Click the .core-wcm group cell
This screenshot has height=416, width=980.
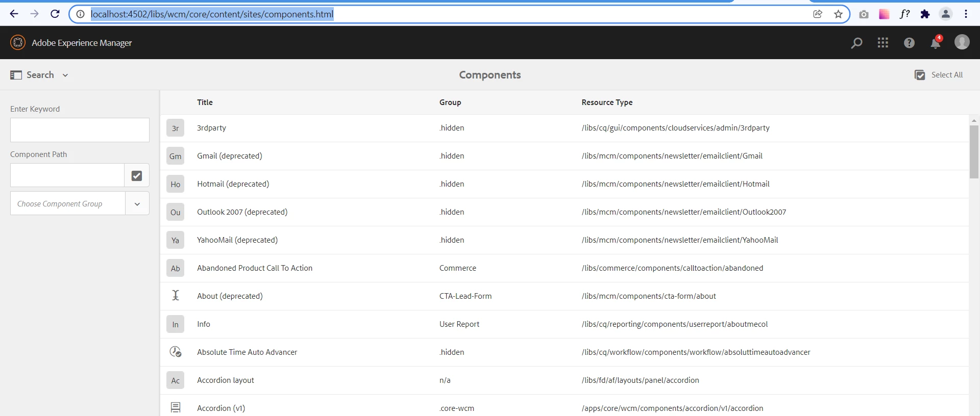[x=457, y=408]
